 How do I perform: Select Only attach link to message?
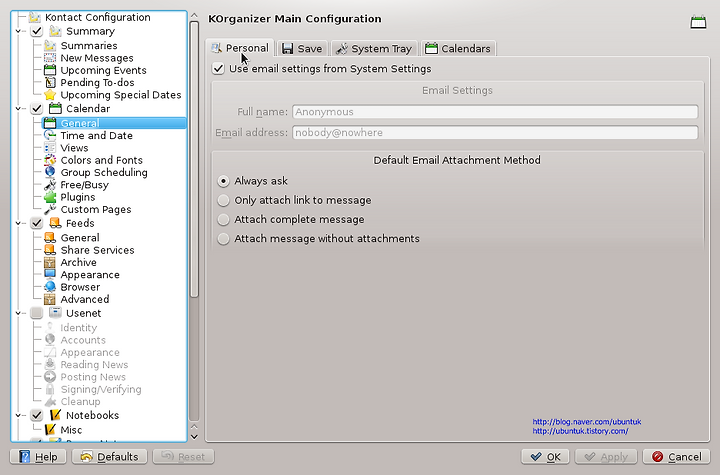coord(223,200)
